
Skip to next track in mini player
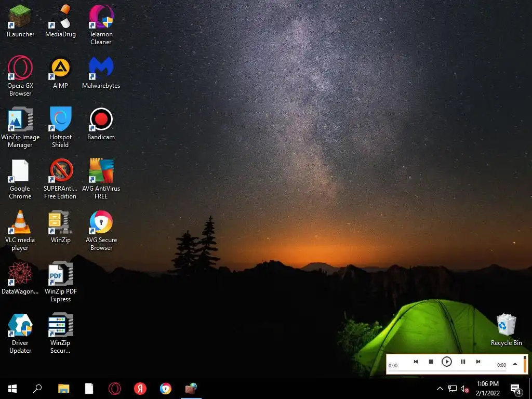pos(478,362)
